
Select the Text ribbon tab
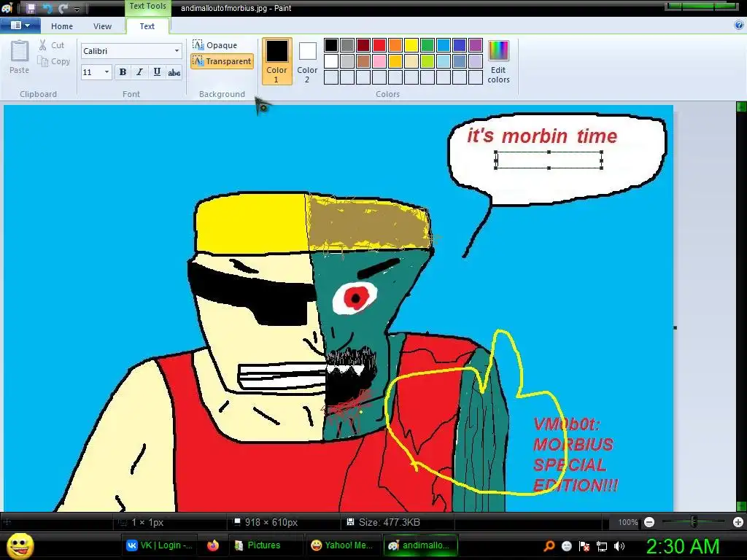click(147, 26)
